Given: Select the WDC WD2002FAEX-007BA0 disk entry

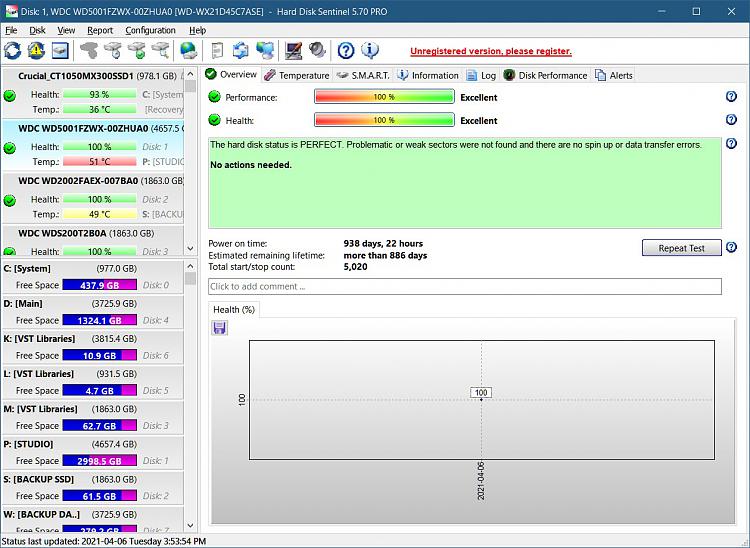Looking at the screenshot, I should tap(93, 199).
